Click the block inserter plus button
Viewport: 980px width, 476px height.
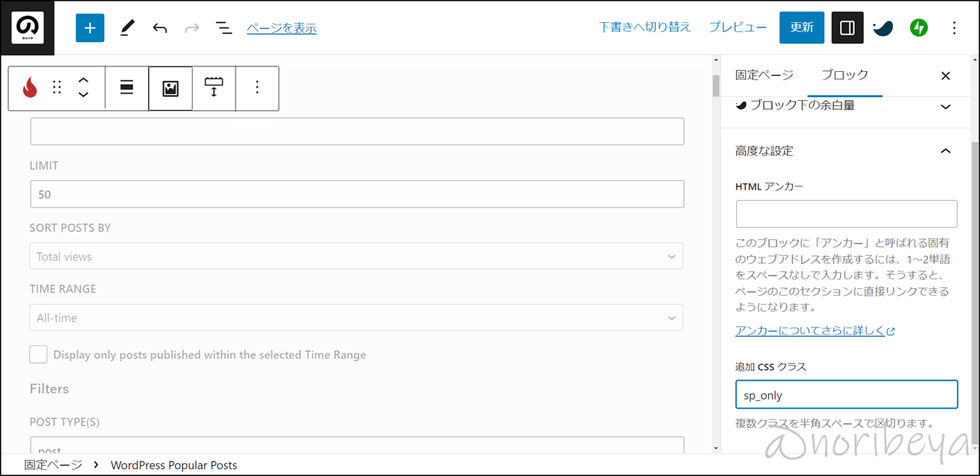89,28
